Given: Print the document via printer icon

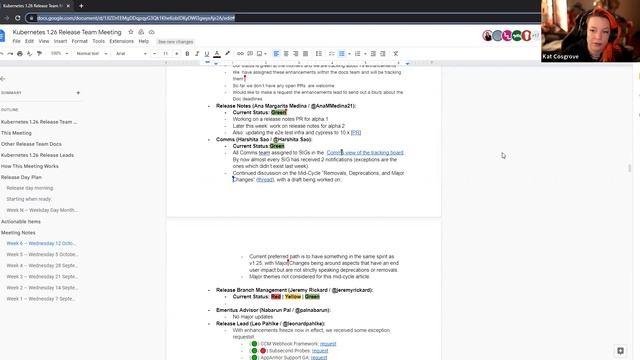Looking at the screenshot, I should click(x=20, y=53).
